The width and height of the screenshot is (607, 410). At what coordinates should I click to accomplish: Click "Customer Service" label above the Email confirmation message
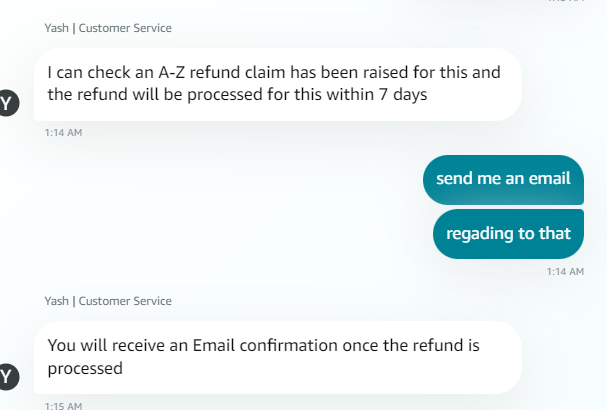pos(125,301)
